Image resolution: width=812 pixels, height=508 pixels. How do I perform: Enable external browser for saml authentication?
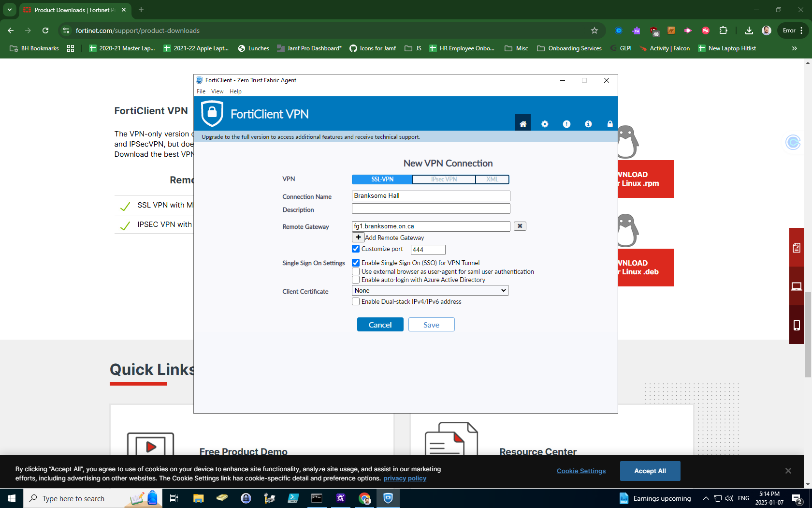click(356, 271)
